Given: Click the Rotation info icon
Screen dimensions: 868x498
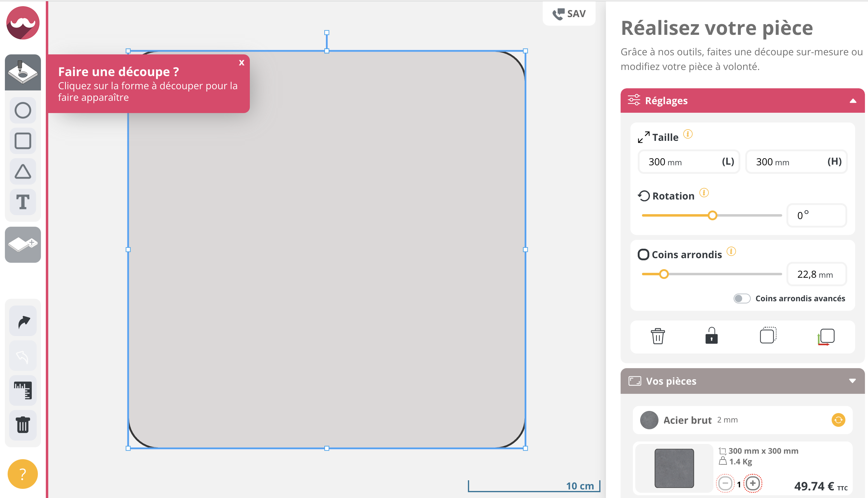Looking at the screenshot, I should pyautogui.click(x=704, y=192).
